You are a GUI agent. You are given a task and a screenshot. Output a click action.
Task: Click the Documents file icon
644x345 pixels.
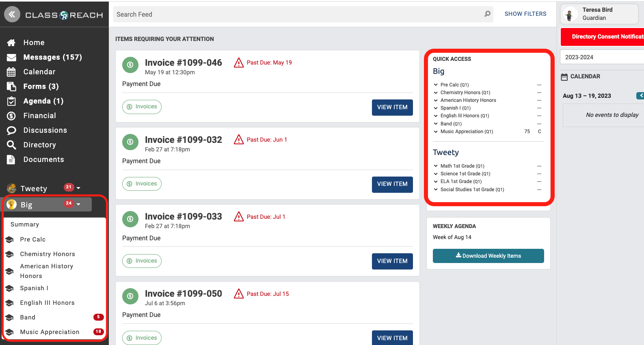click(x=11, y=160)
